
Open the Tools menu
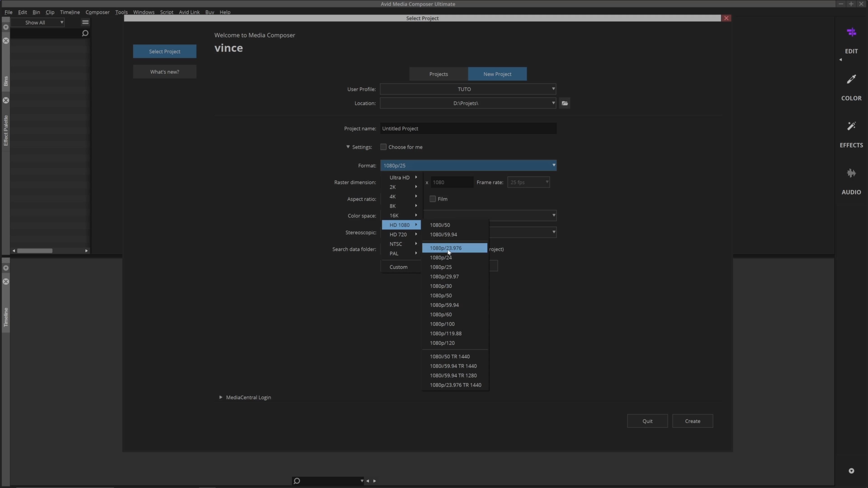pos(121,12)
